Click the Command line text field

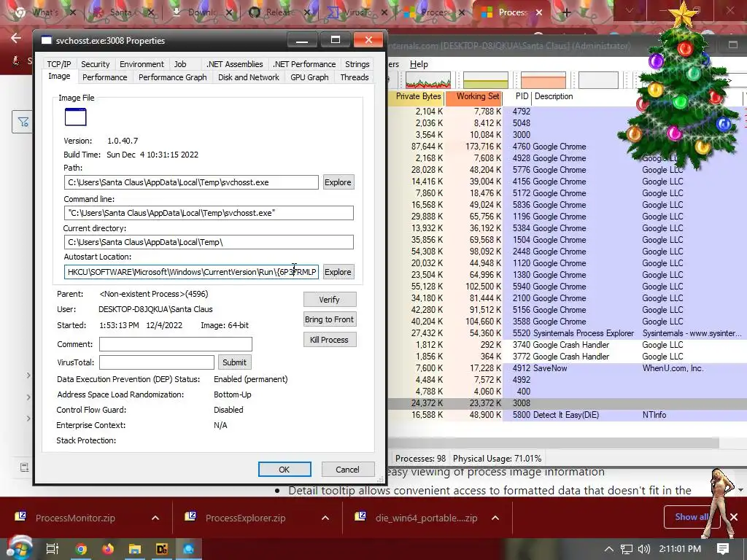209,213
